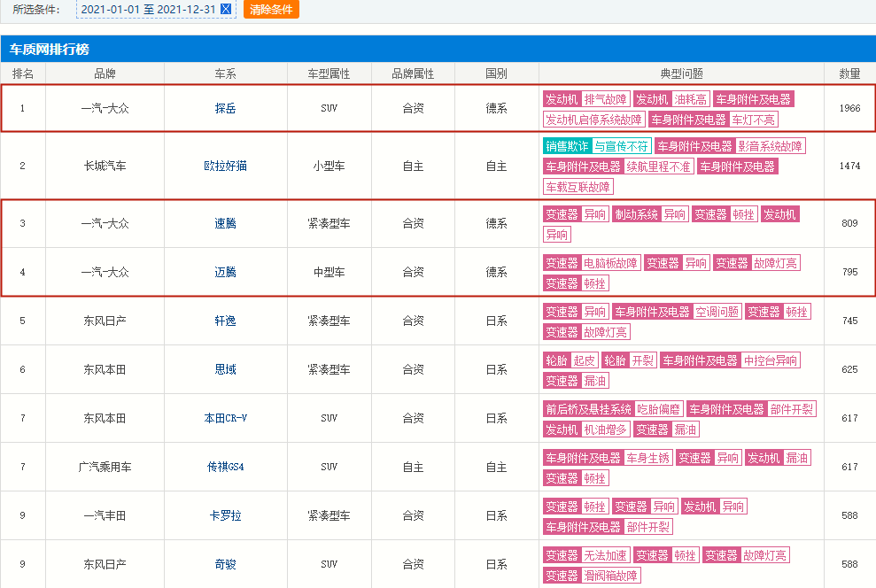Viewport: 876px width, 588px height.
Task: Open the 卡罗拉 car series link
Action: pos(225,514)
